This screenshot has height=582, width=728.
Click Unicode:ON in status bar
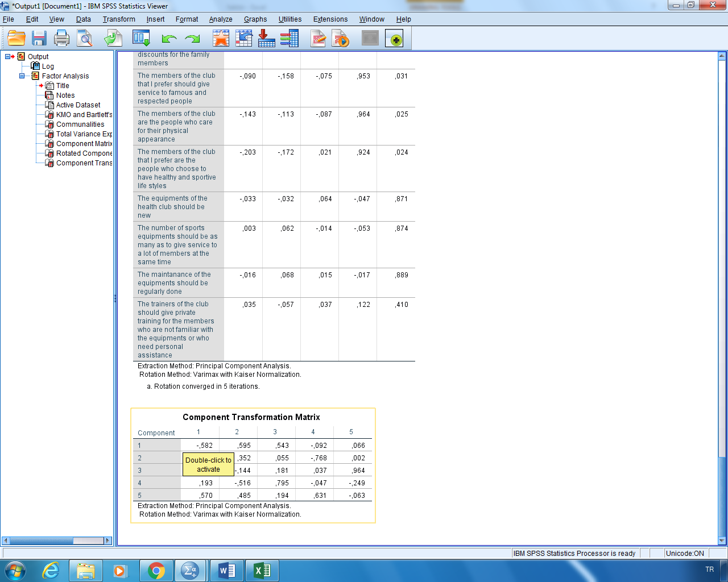(x=685, y=554)
